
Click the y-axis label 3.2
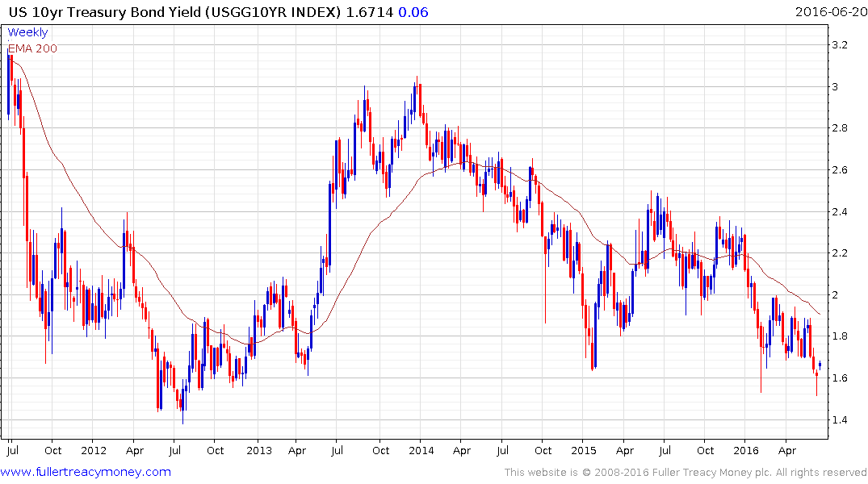pos(840,45)
